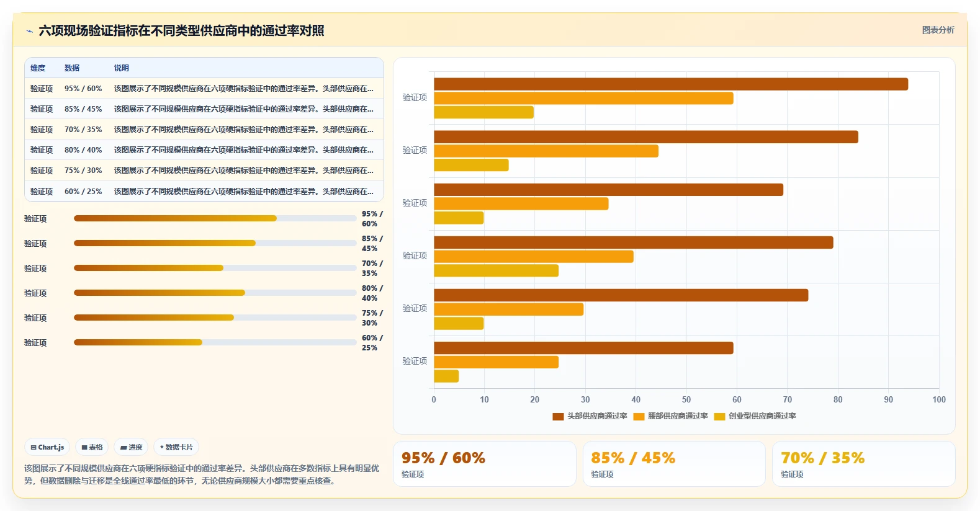Select table cell 95% / 60%

pyautogui.click(x=83, y=89)
